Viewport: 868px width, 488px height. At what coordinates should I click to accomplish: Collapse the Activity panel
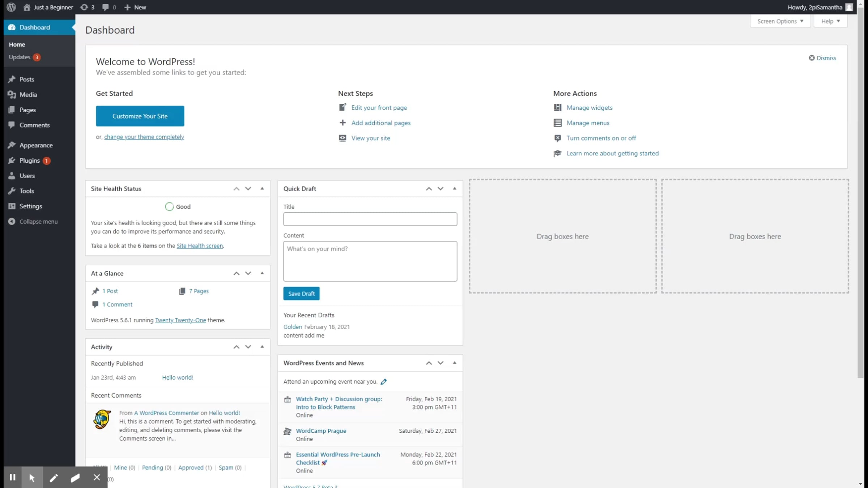pyautogui.click(x=262, y=347)
